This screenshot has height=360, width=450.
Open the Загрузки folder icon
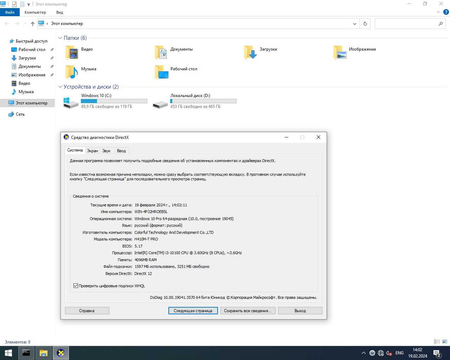(250, 52)
